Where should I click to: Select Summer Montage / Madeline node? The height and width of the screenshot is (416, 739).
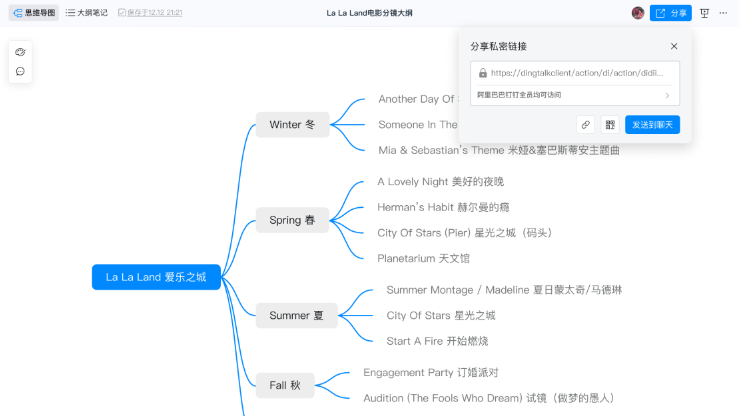click(504, 290)
